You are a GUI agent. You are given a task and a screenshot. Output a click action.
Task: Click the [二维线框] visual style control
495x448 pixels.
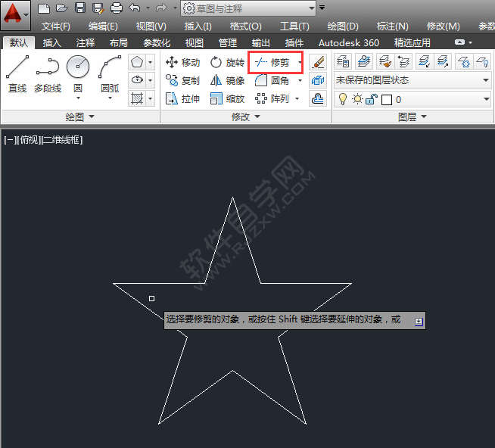tap(62, 139)
